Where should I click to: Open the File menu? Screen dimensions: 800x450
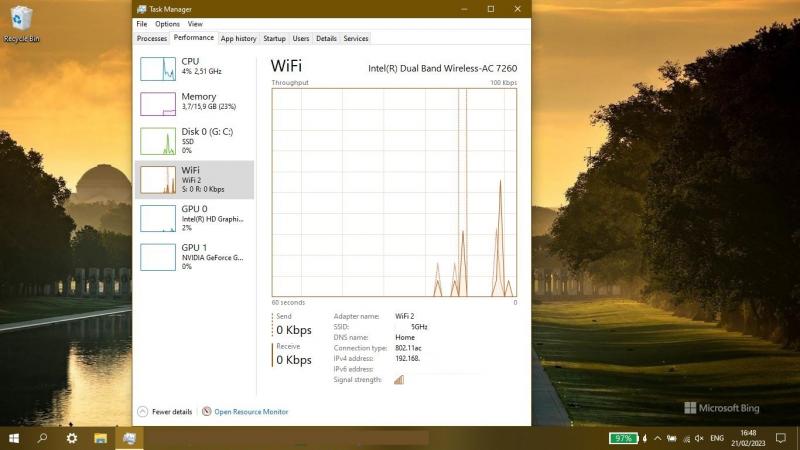click(x=142, y=24)
